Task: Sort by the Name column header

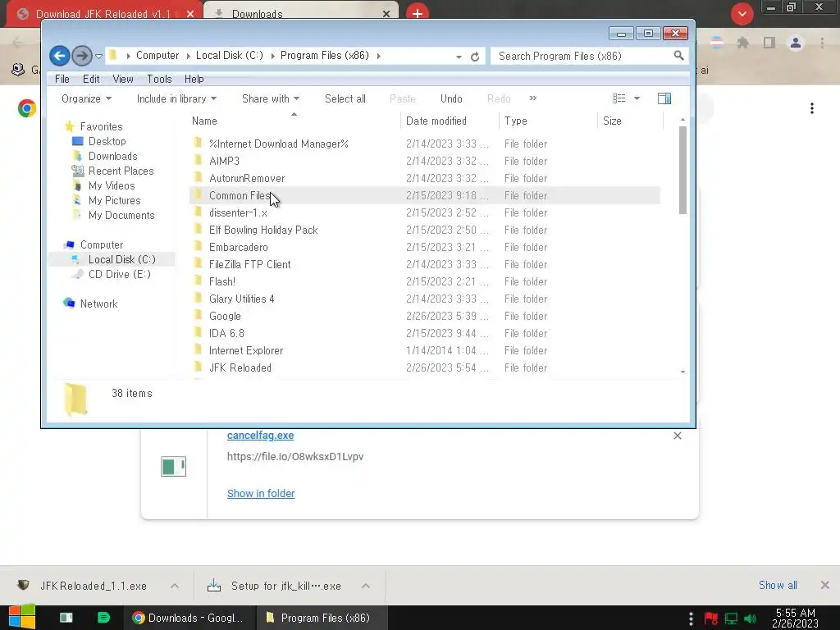Action: point(294,121)
